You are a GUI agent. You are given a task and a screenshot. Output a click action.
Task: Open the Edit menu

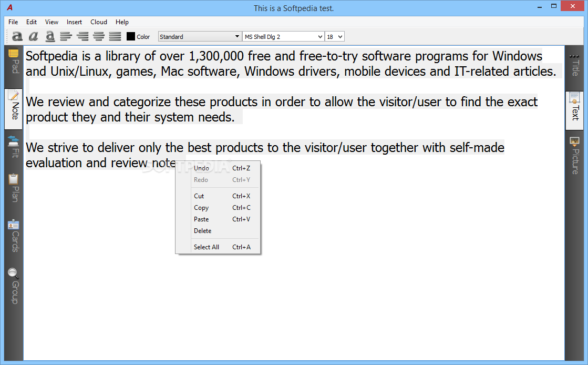pos(32,22)
